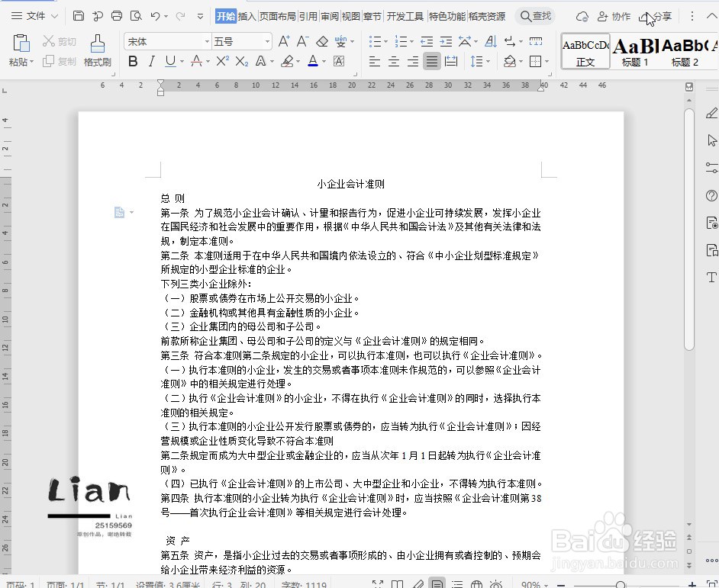Click the Collaborate (协作) button
719x588 pixels.
coord(614,17)
